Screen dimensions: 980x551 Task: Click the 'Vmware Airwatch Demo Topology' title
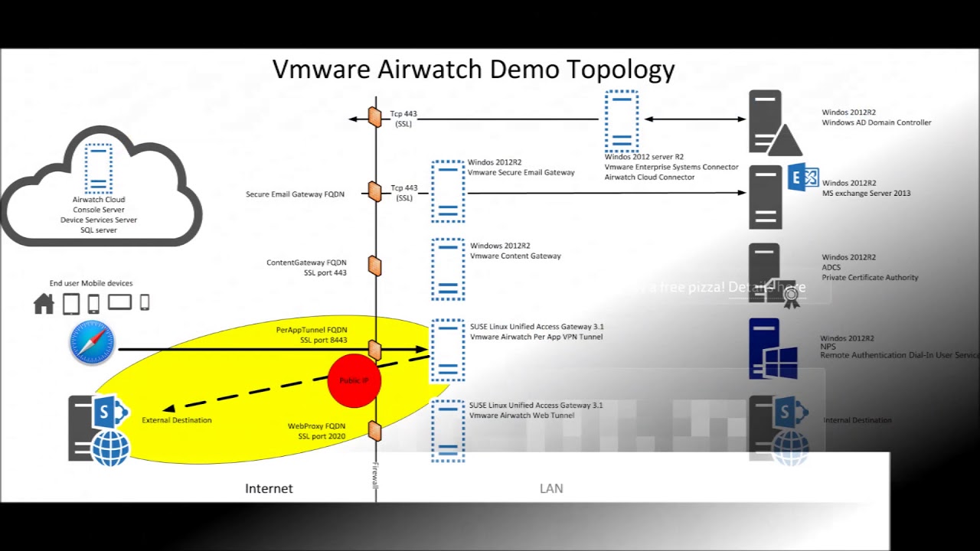(x=474, y=70)
